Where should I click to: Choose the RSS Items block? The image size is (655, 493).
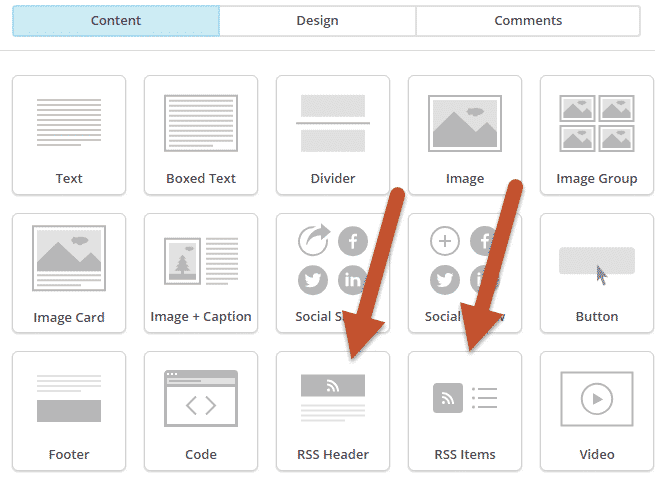(x=465, y=411)
